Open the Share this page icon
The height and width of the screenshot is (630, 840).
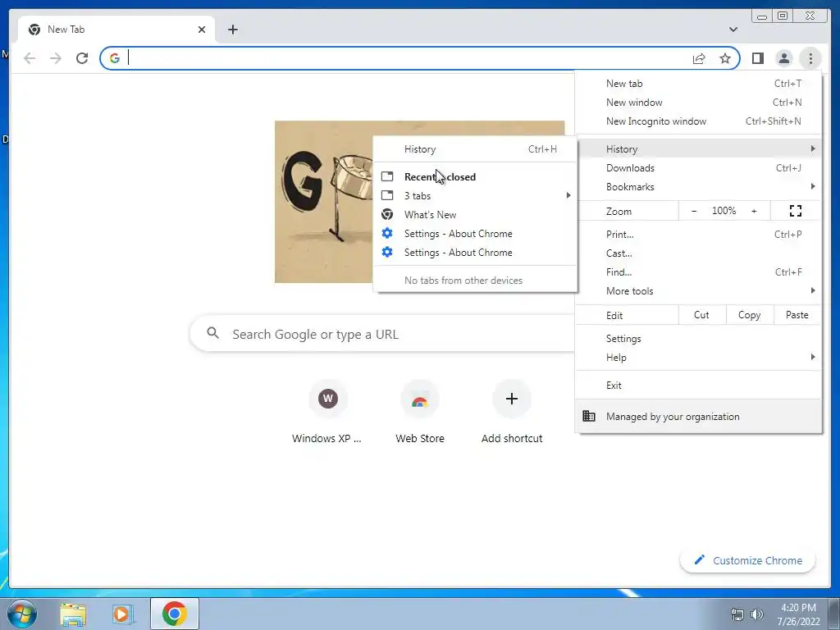click(x=699, y=58)
